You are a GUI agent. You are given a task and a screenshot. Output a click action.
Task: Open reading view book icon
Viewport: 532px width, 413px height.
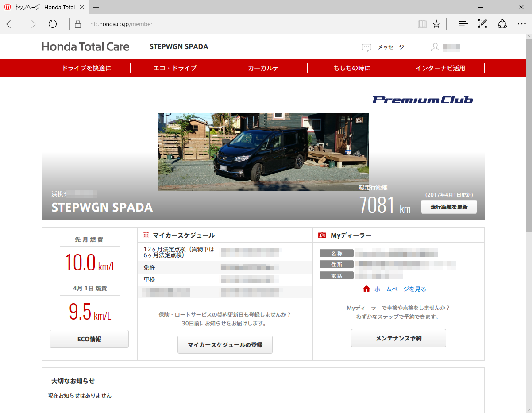click(422, 24)
